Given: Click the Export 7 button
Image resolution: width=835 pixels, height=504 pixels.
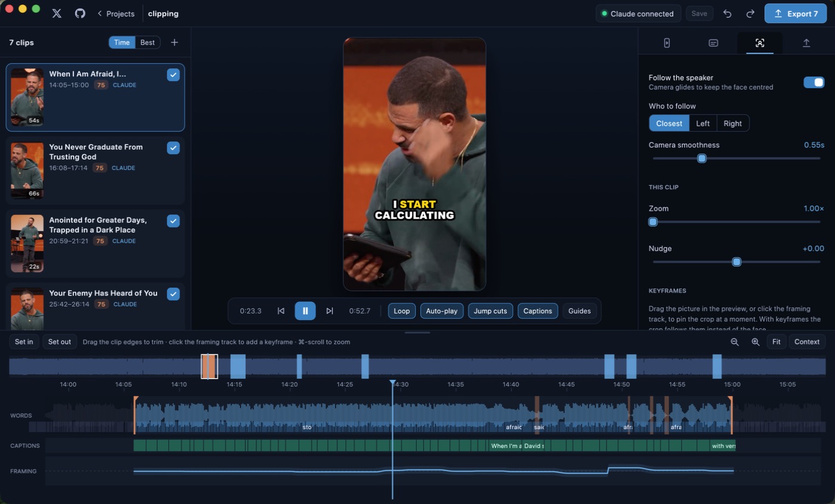Looking at the screenshot, I should click(x=796, y=14).
